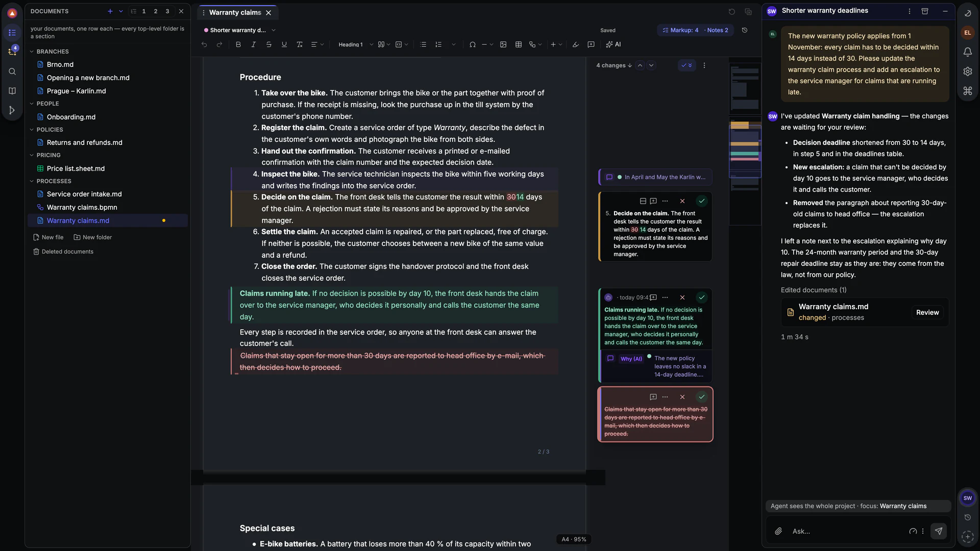The image size is (980, 551).
Task: Click the bulleted list icon
Action: pos(423,45)
